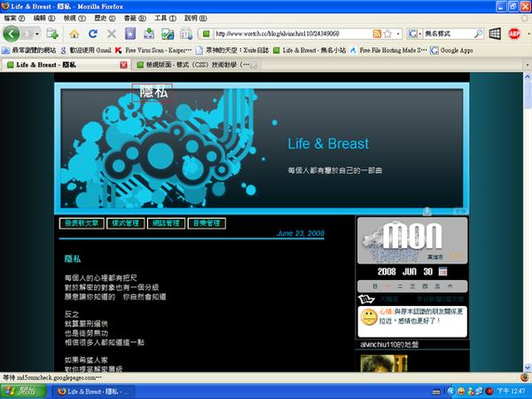Open the Windows 開始 Start button
This screenshot has width=532, height=399.
coord(23,391)
